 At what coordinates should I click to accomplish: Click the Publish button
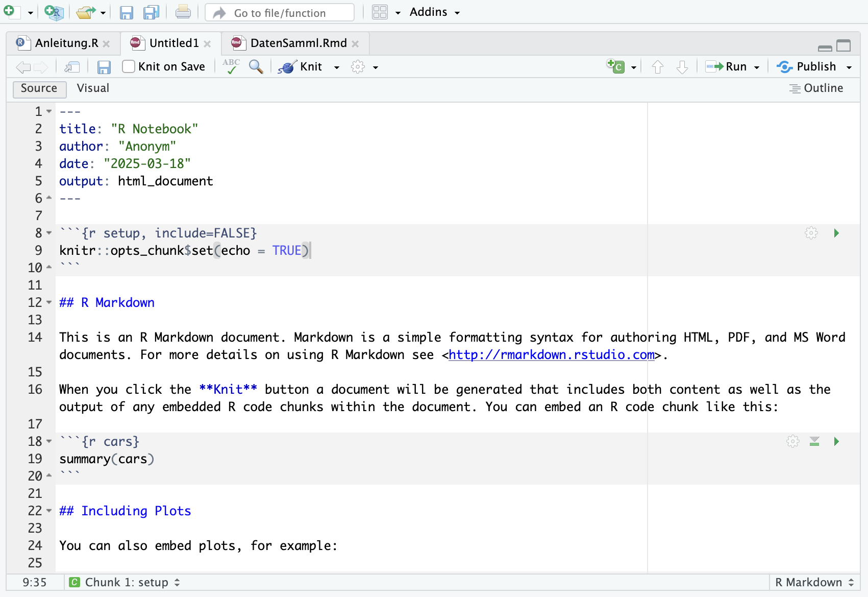coord(807,66)
